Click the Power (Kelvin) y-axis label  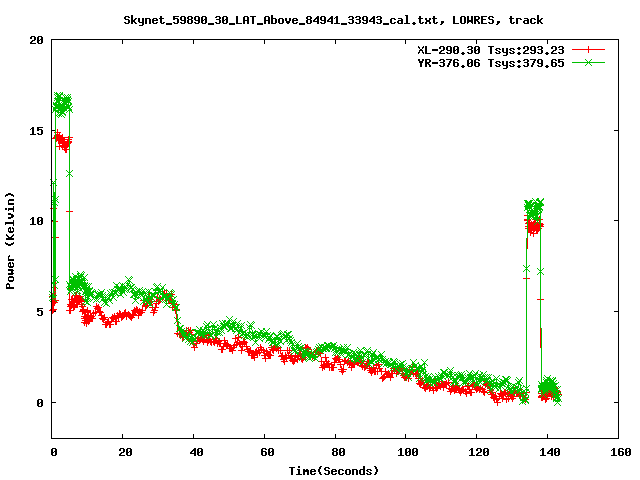pyautogui.click(x=10, y=241)
